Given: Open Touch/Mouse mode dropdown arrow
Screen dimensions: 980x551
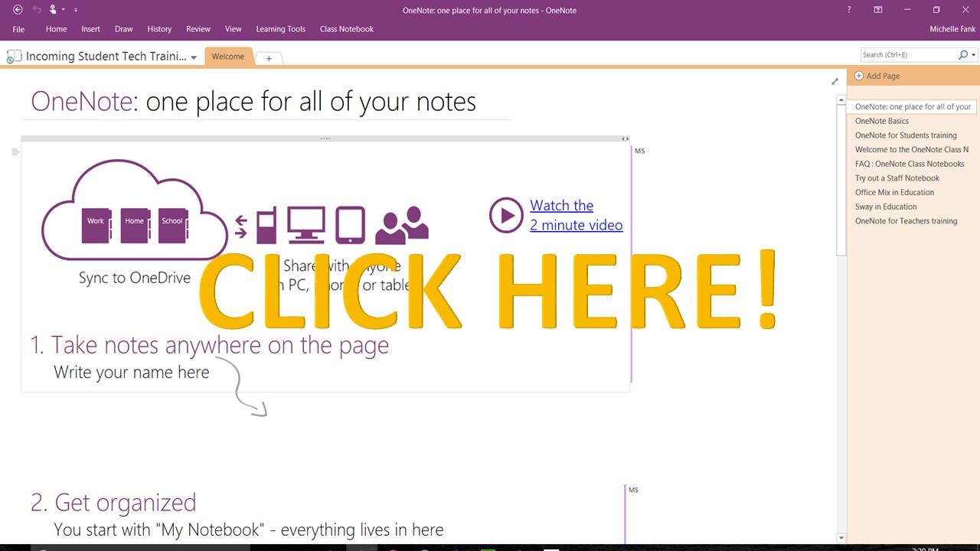Looking at the screenshot, I should pyautogui.click(x=64, y=10).
